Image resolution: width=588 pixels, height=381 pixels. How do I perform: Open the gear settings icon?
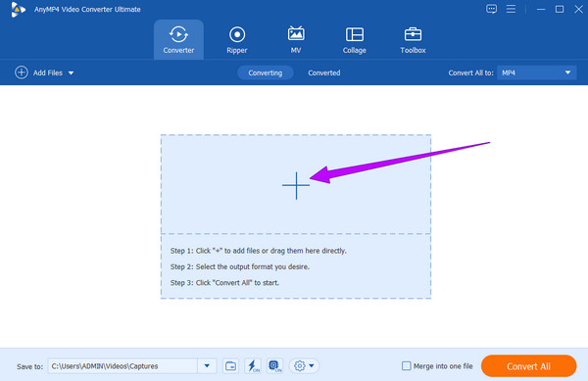[300, 366]
